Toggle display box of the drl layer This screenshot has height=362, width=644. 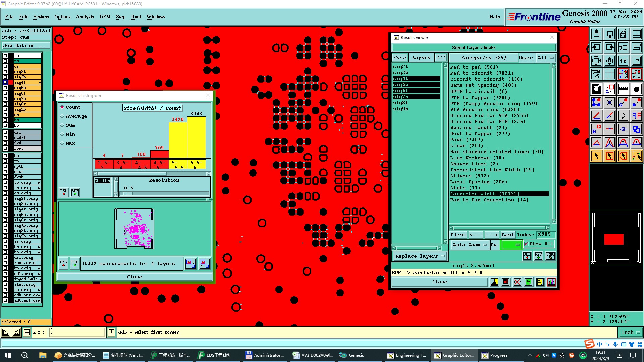tap(5, 132)
